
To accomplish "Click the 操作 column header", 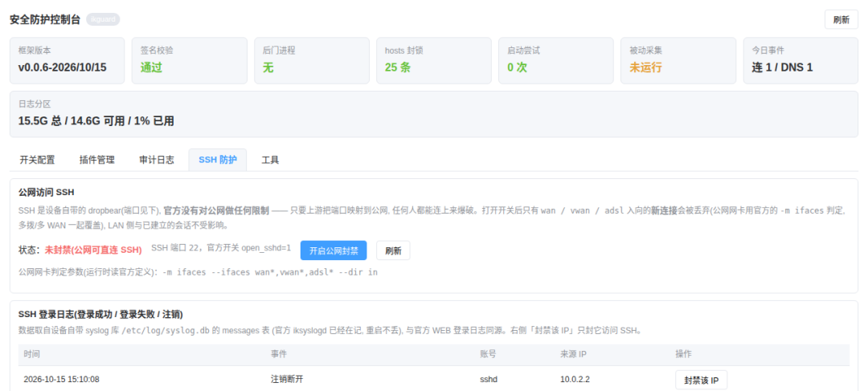I will pos(684,353).
